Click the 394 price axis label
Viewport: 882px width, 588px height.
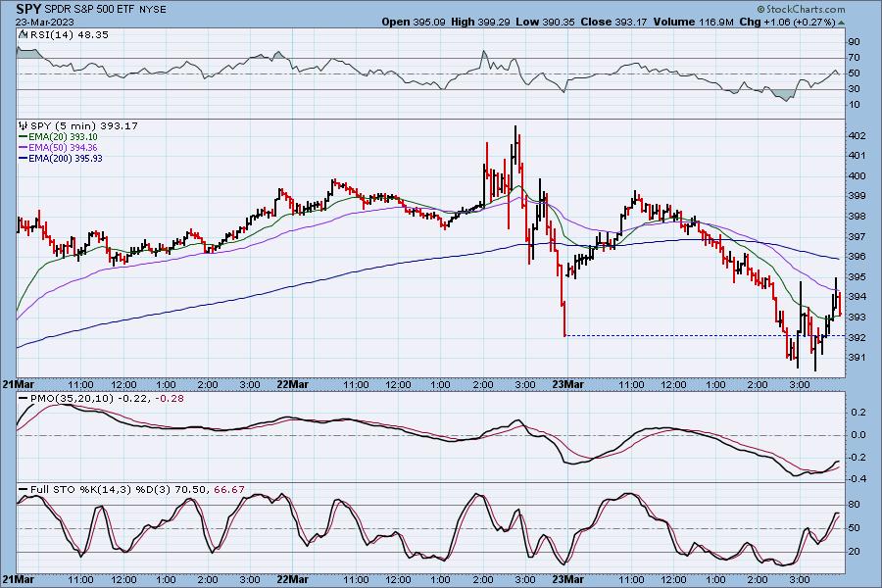[857, 297]
